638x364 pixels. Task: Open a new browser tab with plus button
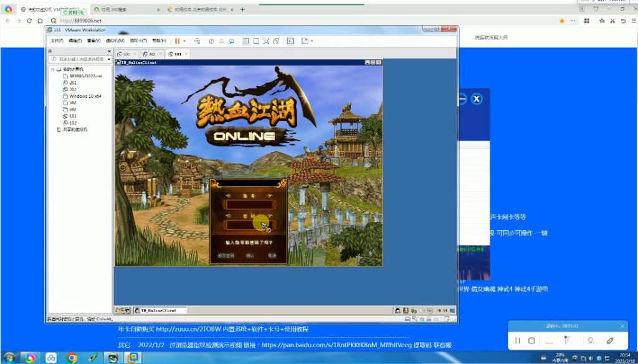[x=243, y=9]
